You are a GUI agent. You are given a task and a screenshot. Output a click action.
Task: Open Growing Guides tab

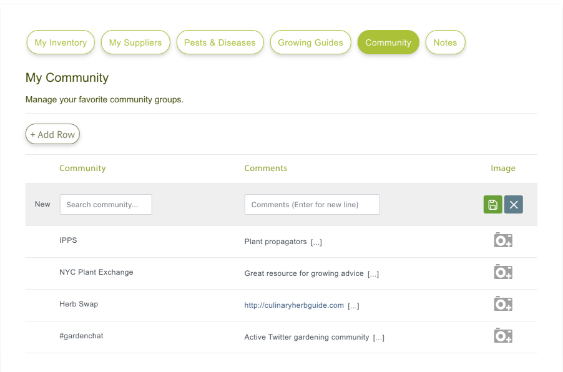coord(311,43)
